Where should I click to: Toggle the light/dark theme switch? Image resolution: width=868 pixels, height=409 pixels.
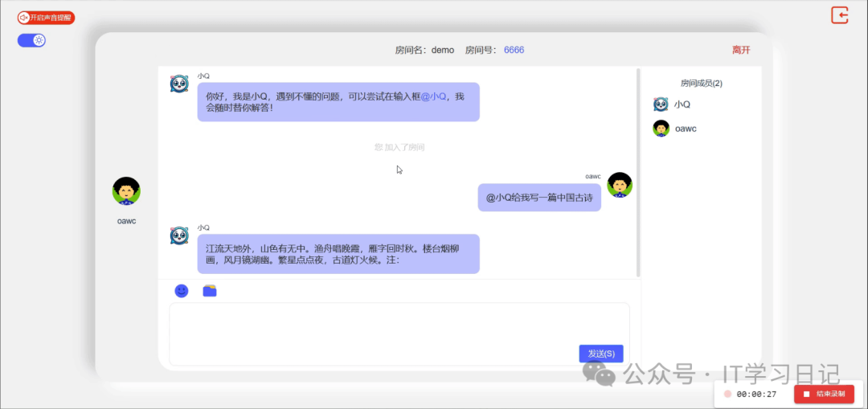point(32,40)
